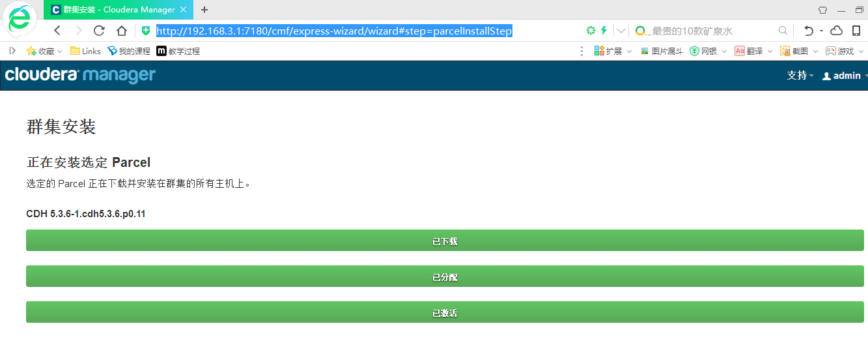Minimize the browser window
The image size is (868, 356).
tap(841, 10)
